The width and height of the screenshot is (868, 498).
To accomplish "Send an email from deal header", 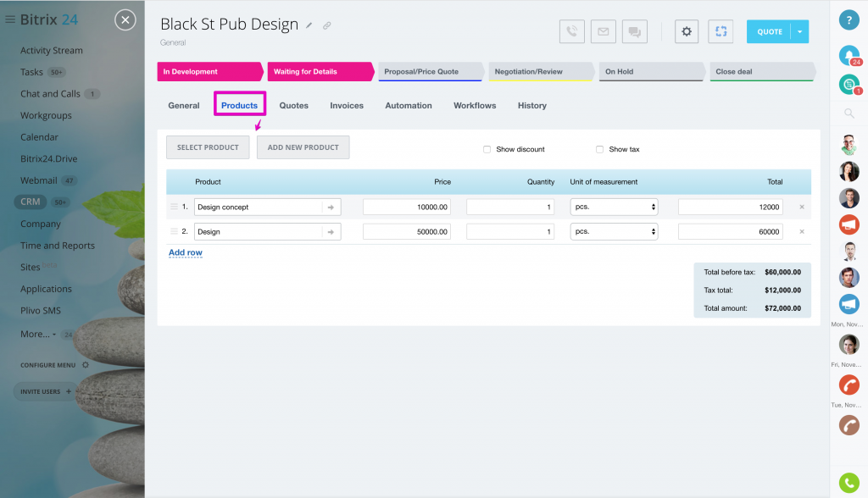I will point(604,31).
